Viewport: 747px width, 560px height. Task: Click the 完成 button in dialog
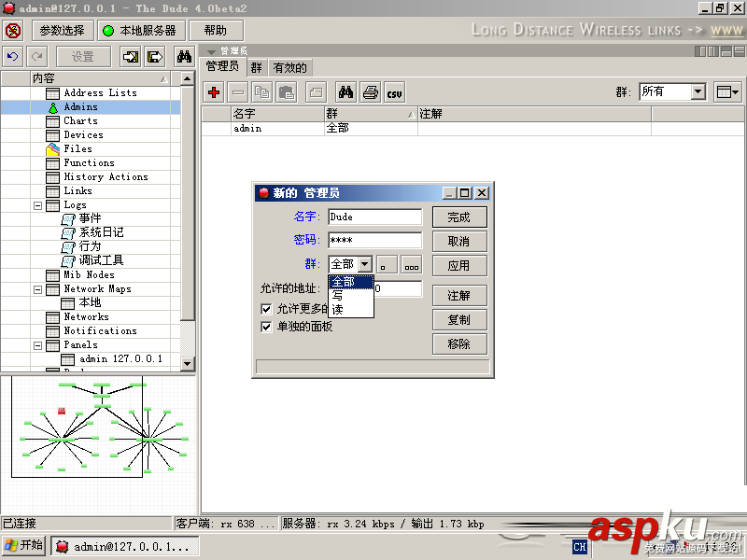(459, 217)
